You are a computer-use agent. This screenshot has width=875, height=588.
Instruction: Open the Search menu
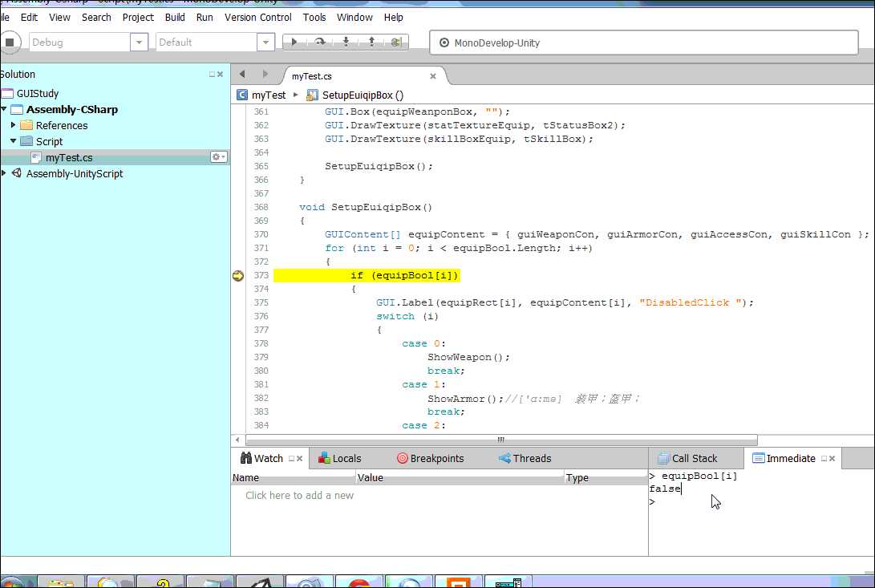click(96, 18)
